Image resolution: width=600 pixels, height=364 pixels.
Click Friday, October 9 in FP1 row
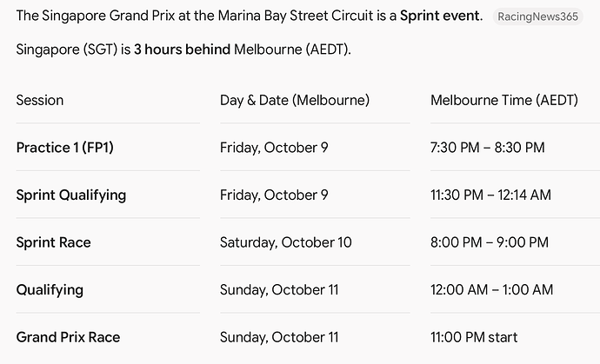point(274,148)
